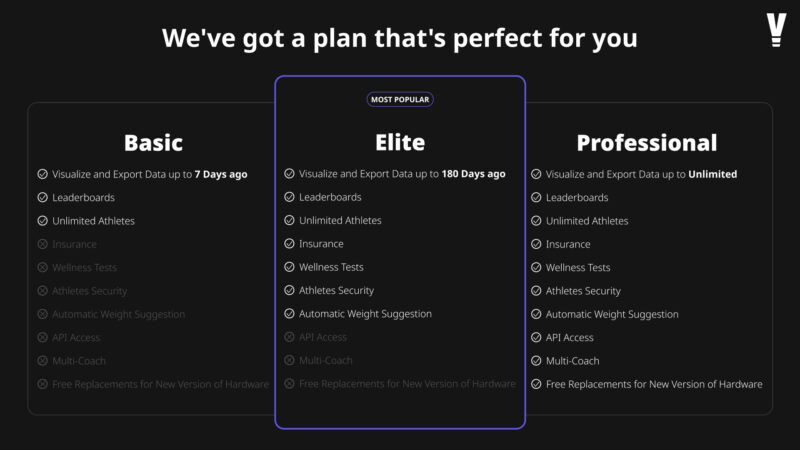Image resolution: width=800 pixels, height=450 pixels.
Task: Click checkmark beside Elite Insurance
Action: (289, 244)
